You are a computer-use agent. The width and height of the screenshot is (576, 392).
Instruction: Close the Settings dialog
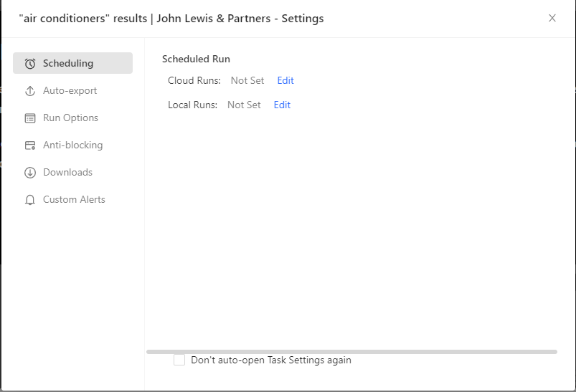(x=552, y=18)
